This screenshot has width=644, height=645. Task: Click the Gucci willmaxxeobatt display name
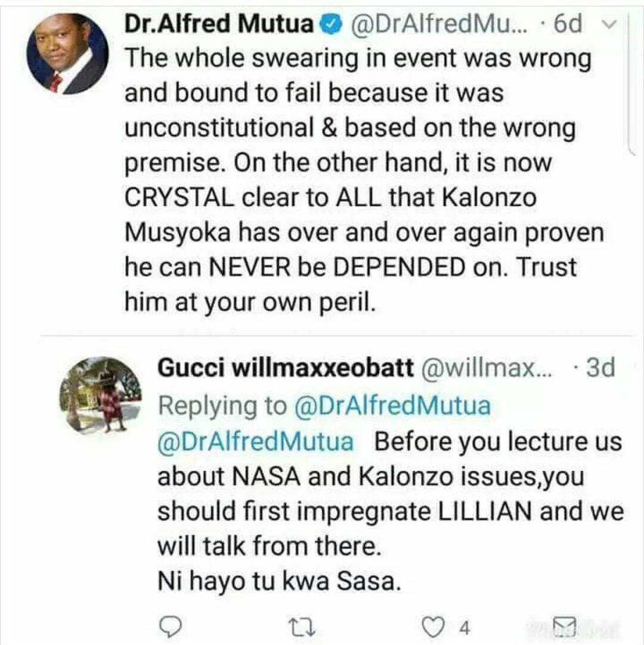(285, 368)
